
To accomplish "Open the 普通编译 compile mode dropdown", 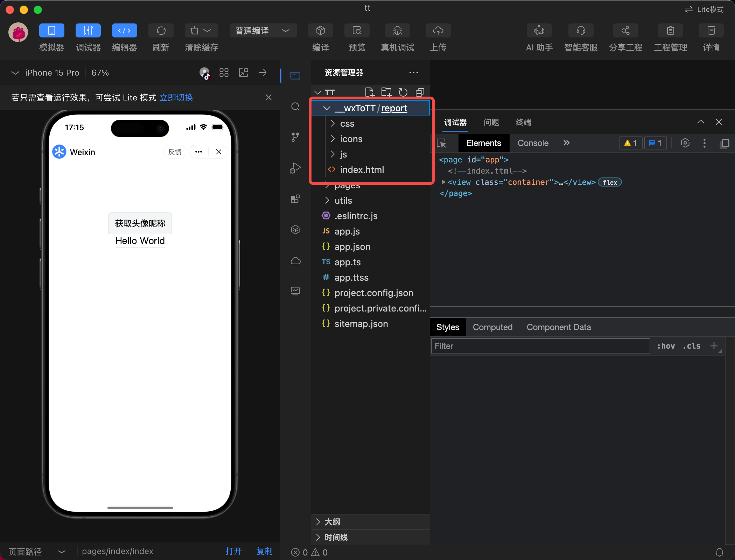I will click(x=262, y=31).
